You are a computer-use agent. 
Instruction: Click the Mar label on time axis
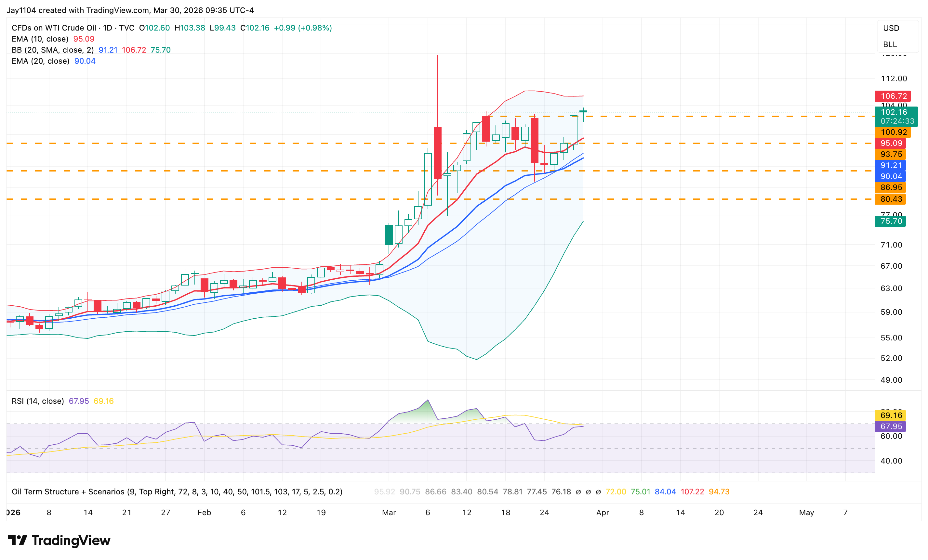389,512
